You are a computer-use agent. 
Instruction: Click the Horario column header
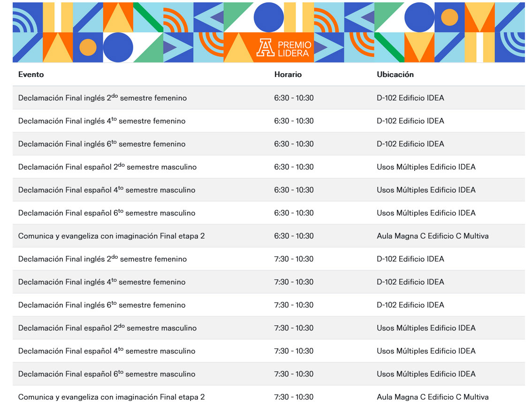point(288,74)
